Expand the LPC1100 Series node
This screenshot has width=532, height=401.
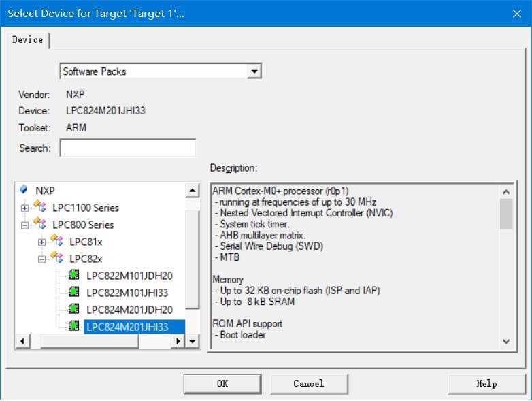click(x=24, y=208)
